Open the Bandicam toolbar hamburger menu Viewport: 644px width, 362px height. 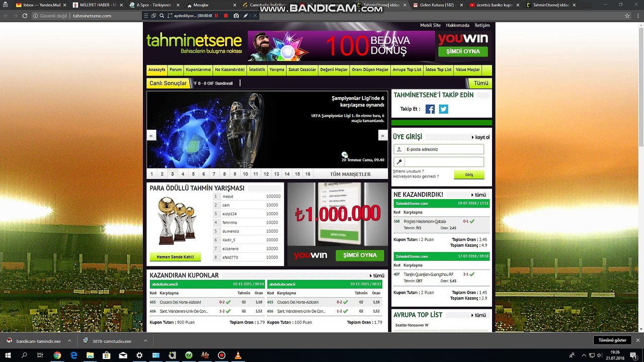coord(146,16)
